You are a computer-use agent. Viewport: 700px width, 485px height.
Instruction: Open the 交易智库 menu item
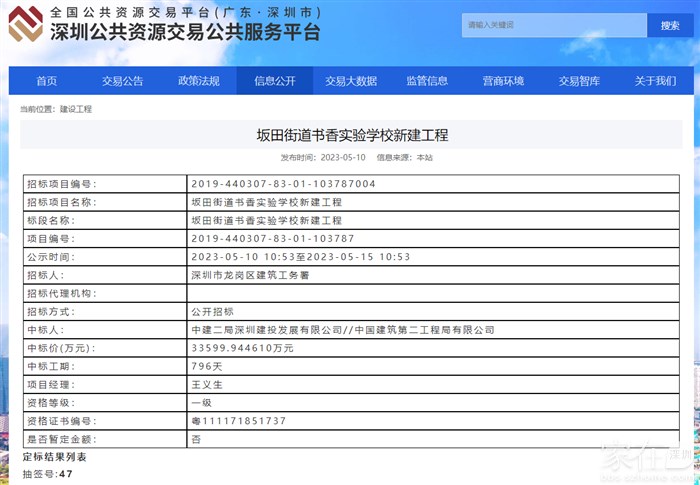click(x=579, y=81)
